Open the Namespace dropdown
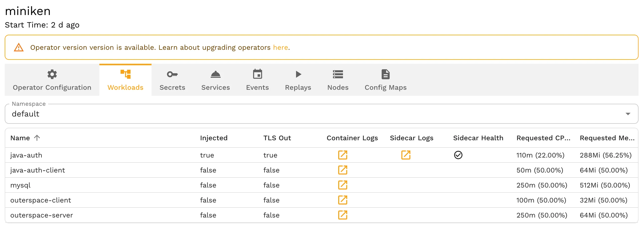644x229 pixels. point(321,113)
